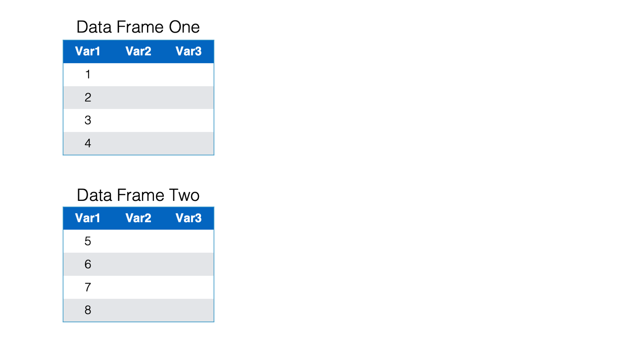
Task: Select Var1 header in Data Frame One
Action: [88, 51]
